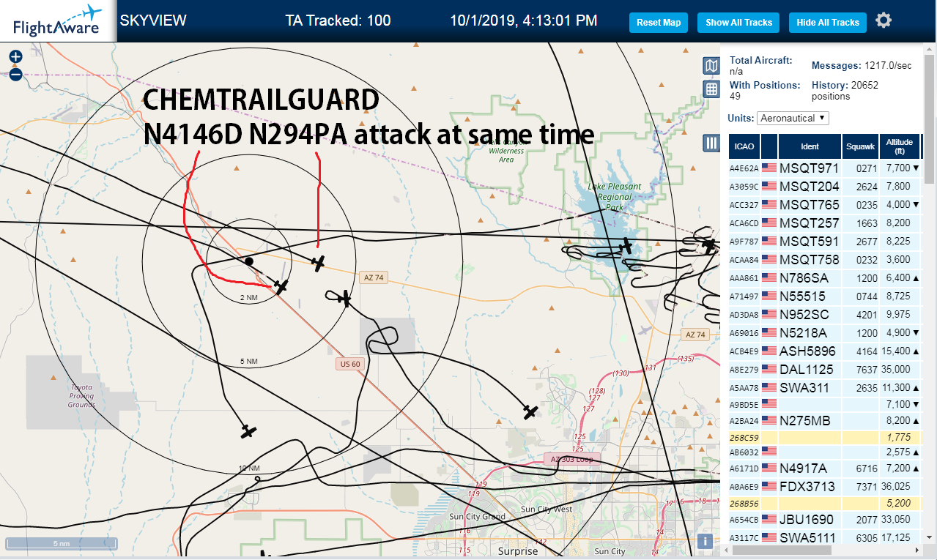Viewport: 937px width, 560px height.
Task: Click the blue info icon on map
Action: click(705, 542)
